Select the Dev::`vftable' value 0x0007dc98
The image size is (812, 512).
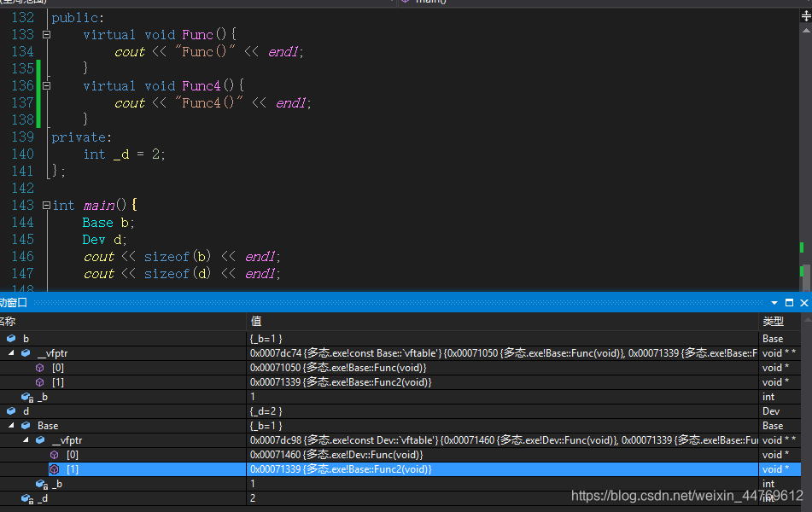click(x=502, y=440)
